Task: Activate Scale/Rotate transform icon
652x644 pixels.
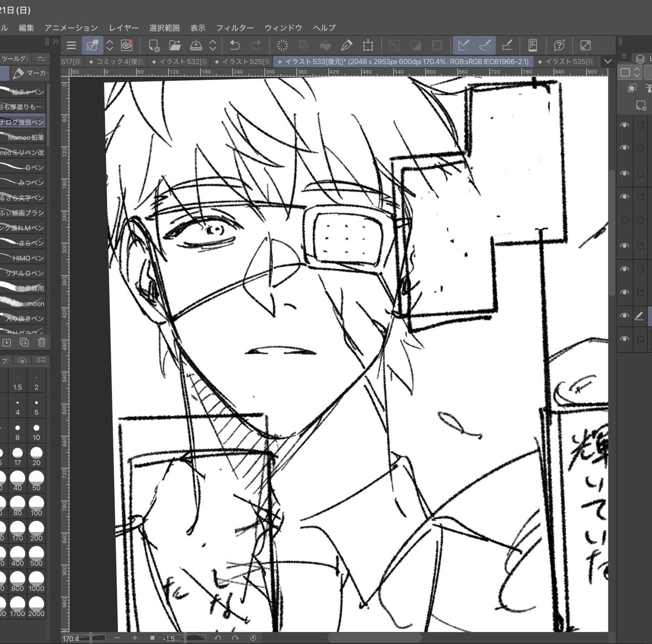Action: [x=368, y=46]
